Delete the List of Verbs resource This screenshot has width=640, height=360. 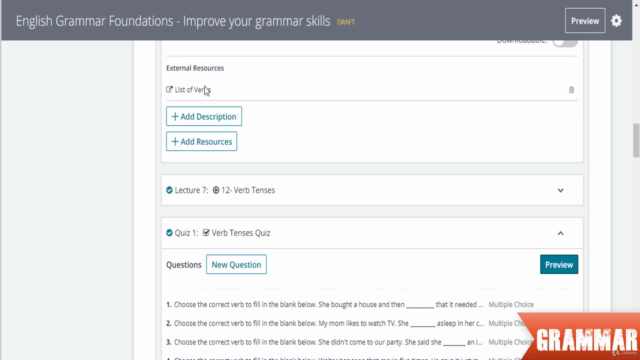tap(571, 90)
